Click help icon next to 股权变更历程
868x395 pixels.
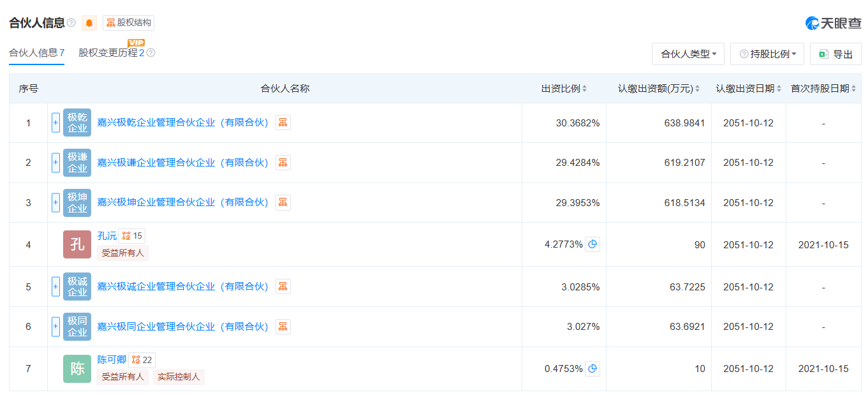[151, 53]
